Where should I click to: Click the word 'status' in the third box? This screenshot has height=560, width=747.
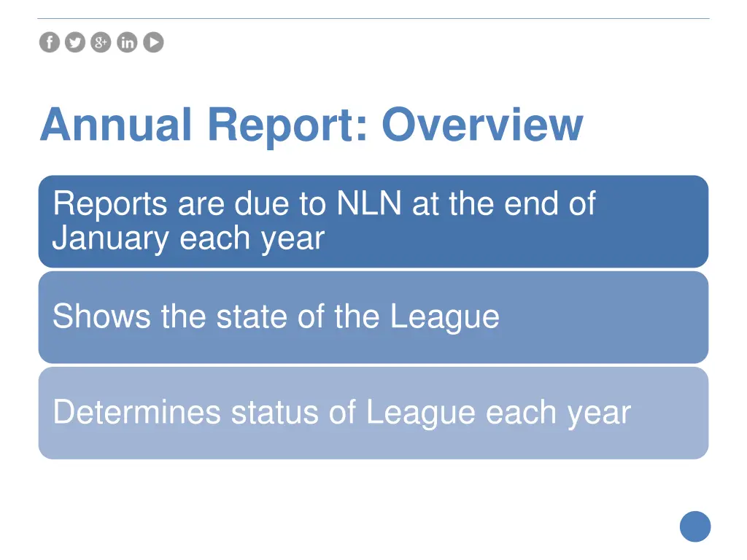click(x=275, y=413)
